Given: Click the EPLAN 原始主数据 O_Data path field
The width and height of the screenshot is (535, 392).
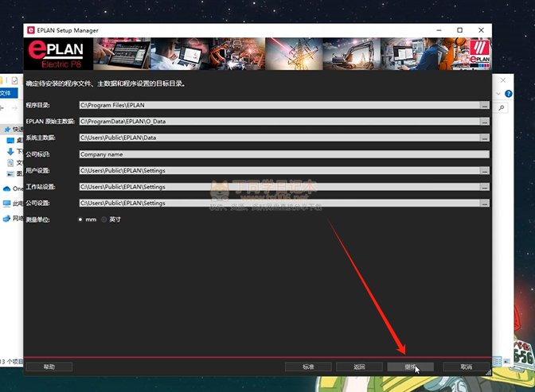Looking at the screenshot, I should coord(279,122).
